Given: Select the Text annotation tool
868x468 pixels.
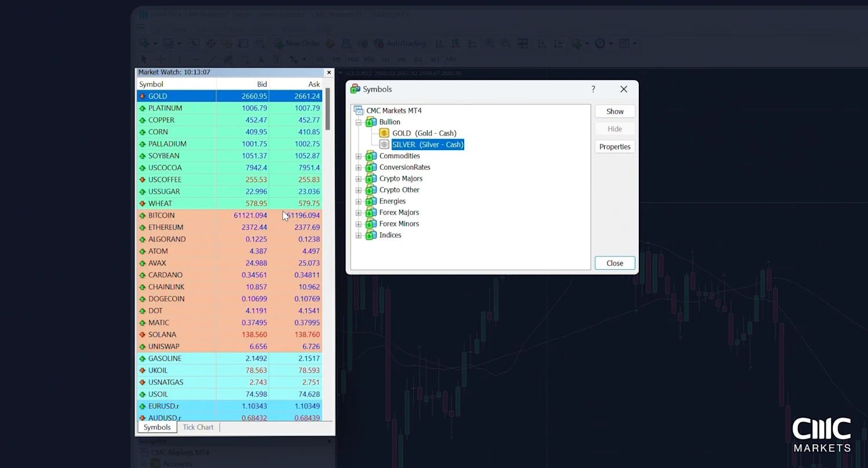Looking at the screenshot, I should 260,59.
